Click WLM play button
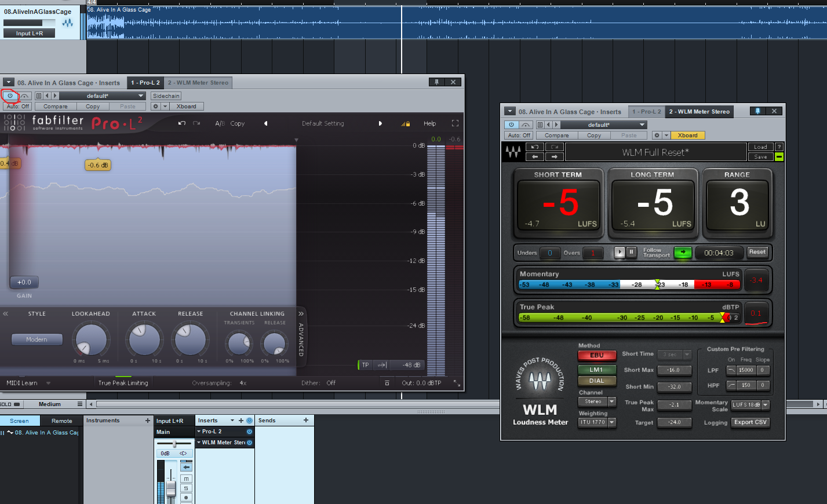 620,252
